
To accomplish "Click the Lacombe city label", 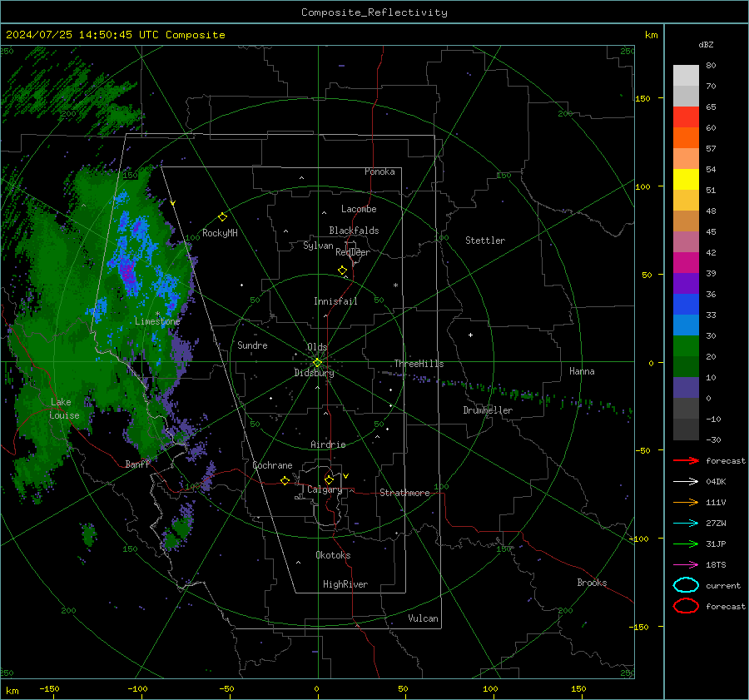I will pos(359,209).
